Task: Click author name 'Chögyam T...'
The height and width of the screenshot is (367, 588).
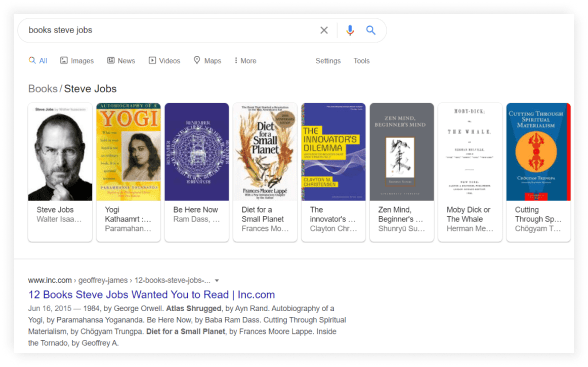Action: [538, 229]
